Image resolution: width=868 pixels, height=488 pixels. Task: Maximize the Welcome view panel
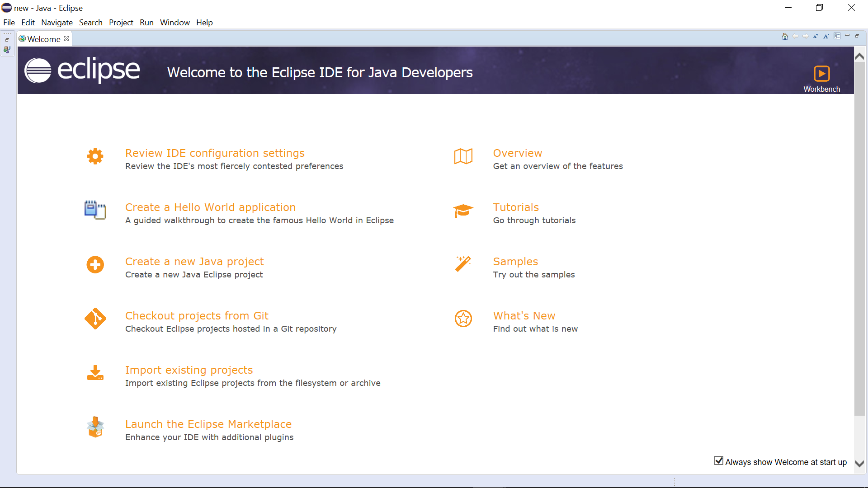[x=857, y=36]
